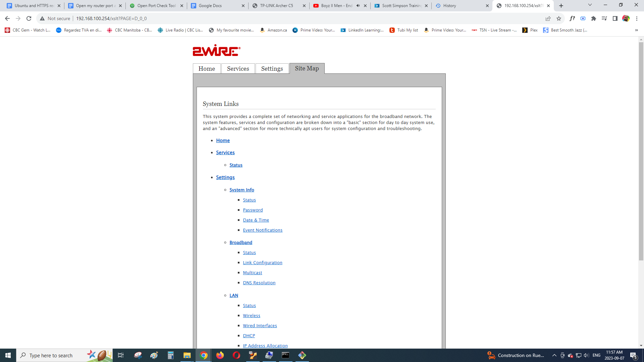
Task: Expand the bookmarks overflow chevron
Action: (x=636, y=30)
